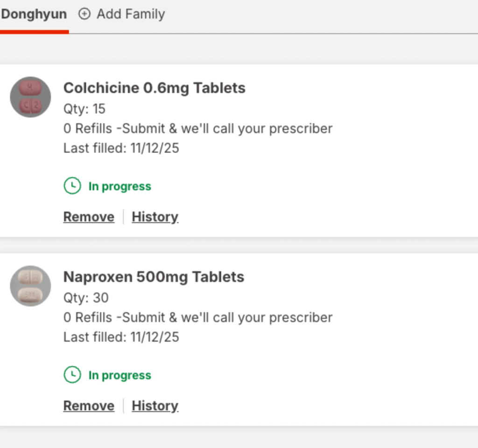This screenshot has width=478, height=448.
Task: View History for Naproxen 500mg Tablets
Action: point(155,406)
